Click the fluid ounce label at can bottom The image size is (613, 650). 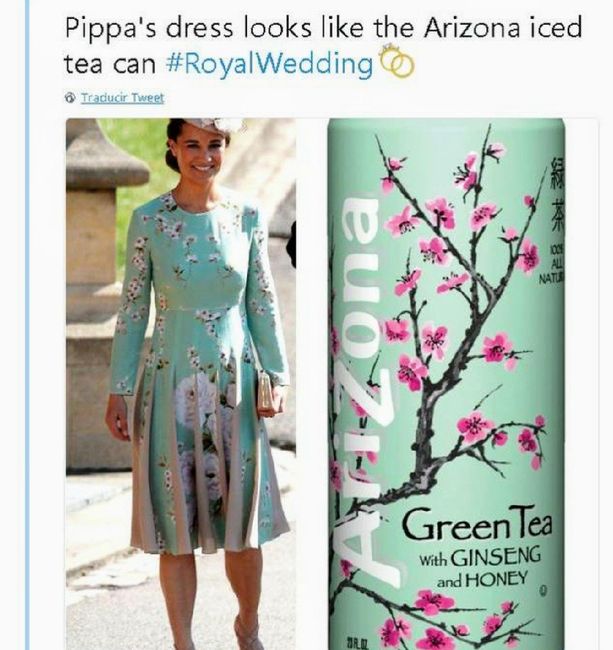point(357,643)
